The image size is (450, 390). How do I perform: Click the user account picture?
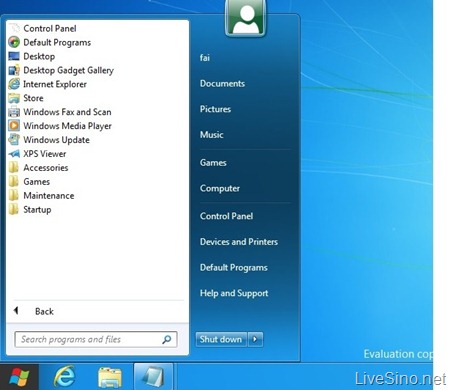tap(246, 17)
